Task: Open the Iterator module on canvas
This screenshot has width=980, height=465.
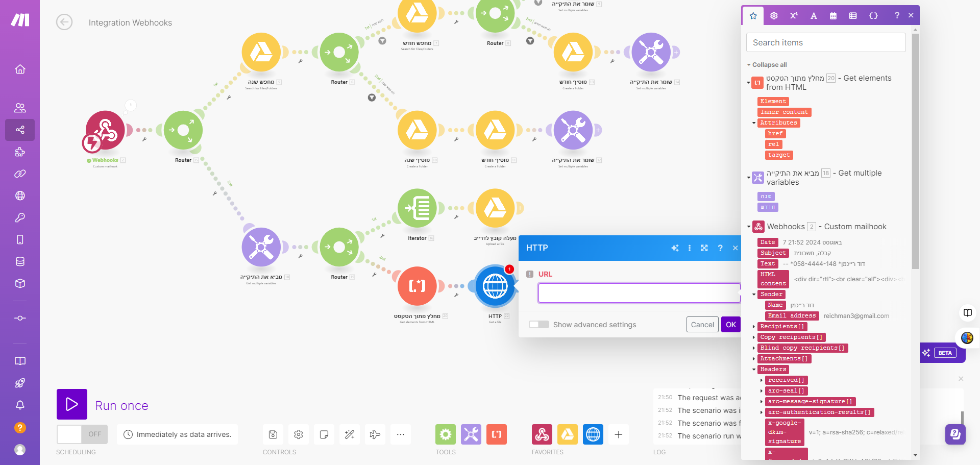Action: (x=417, y=208)
